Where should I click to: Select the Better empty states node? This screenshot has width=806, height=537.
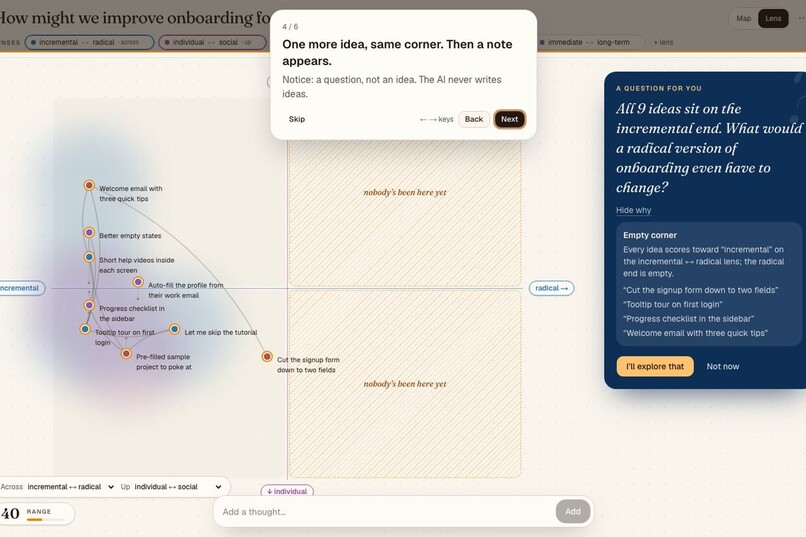pyautogui.click(x=89, y=233)
